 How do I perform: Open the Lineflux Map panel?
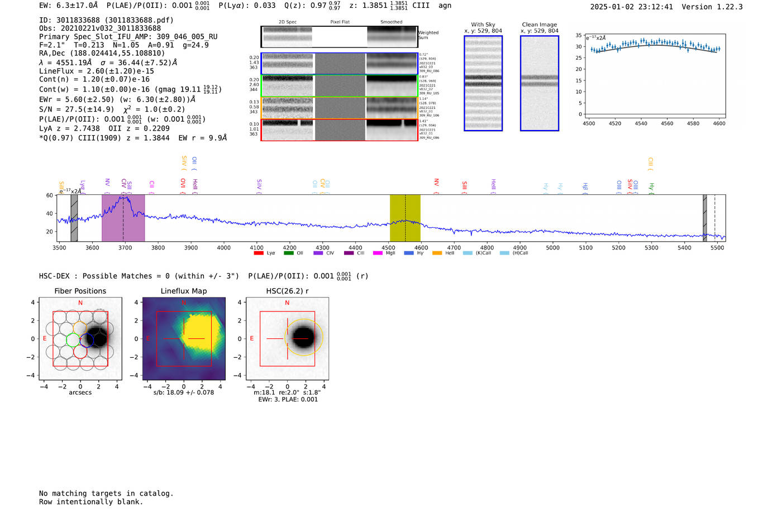pyautogui.click(x=184, y=339)
